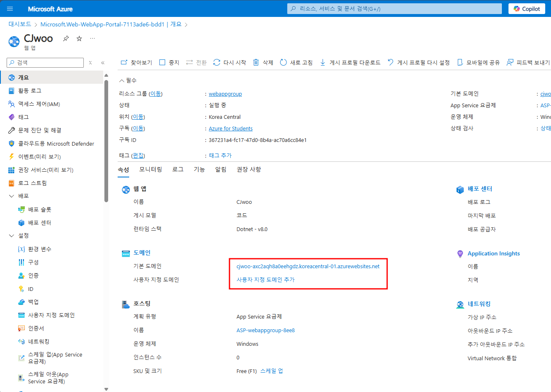The image size is (551, 392).
Task: Open the Azure for Students subscription link
Action: [231, 129]
